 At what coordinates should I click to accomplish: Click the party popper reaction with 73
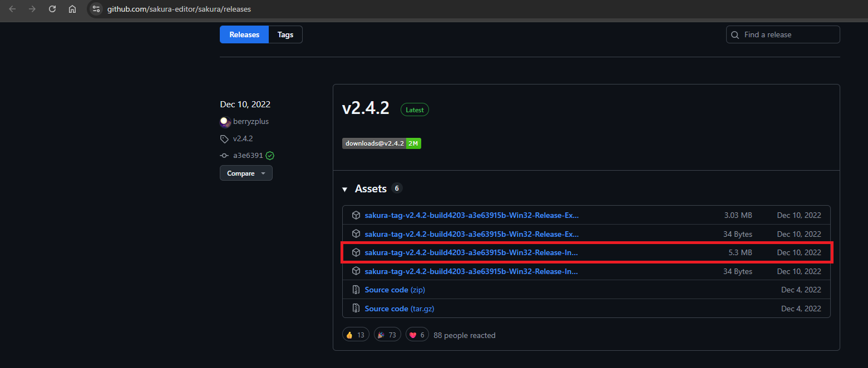388,335
